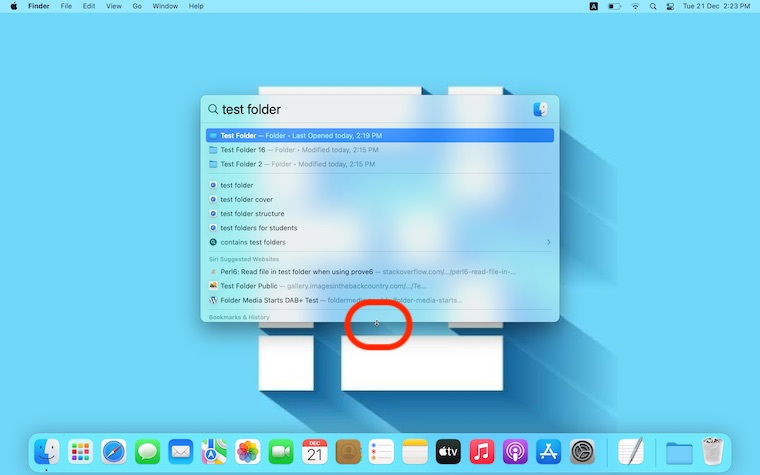This screenshot has width=760, height=475.
Task: Launch Music app from the Dock
Action: pyautogui.click(x=482, y=452)
